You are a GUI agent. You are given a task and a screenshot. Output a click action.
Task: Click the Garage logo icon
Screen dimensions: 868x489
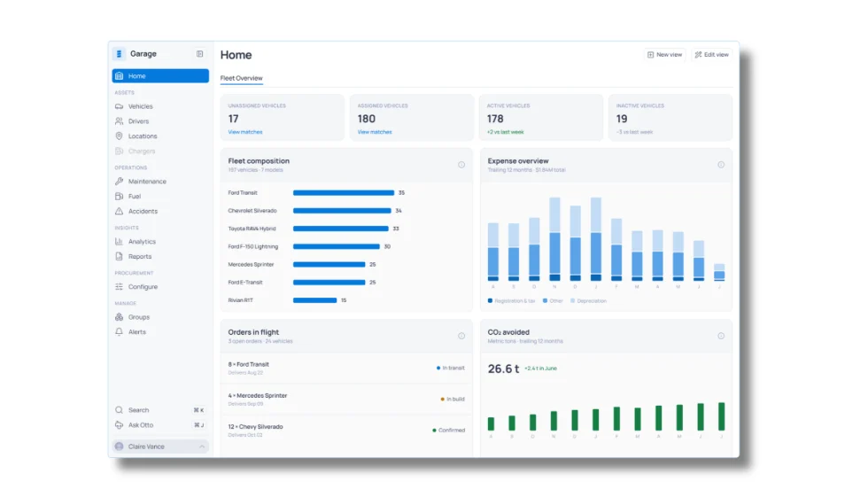119,54
